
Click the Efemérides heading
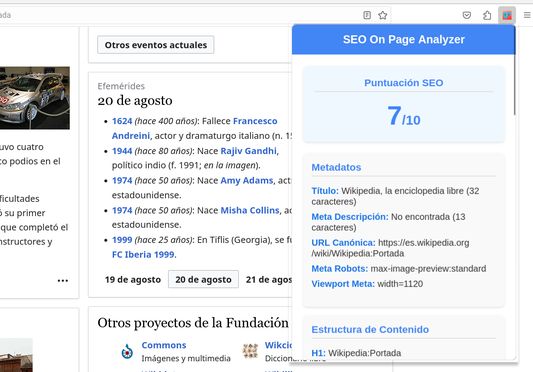click(x=121, y=86)
